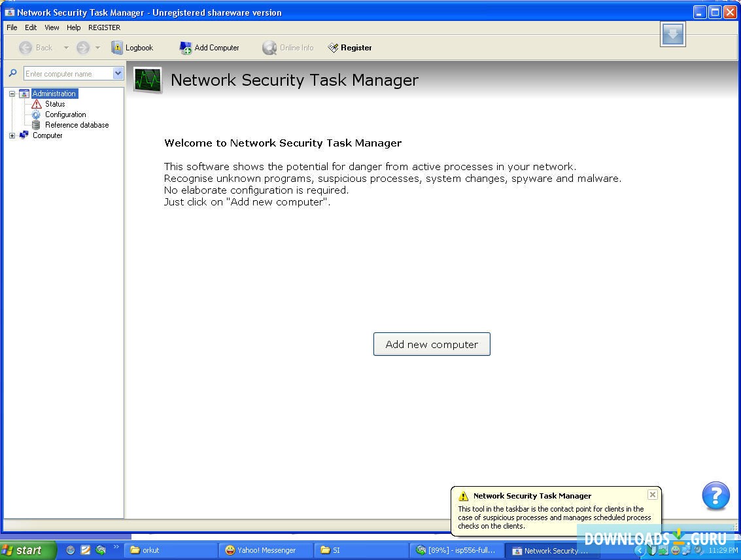Viewport: 741px width, 560px height.
Task: Click the blue help question mark button
Action: 715,495
